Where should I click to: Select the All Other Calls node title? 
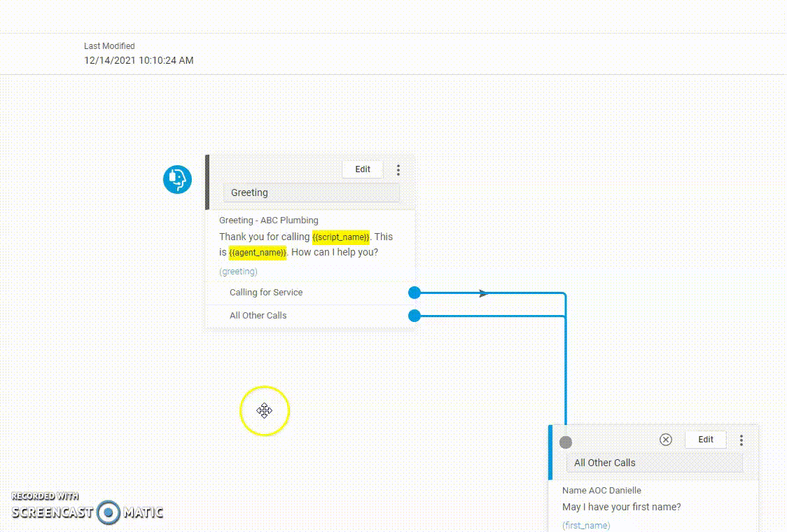[x=654, y=463]
